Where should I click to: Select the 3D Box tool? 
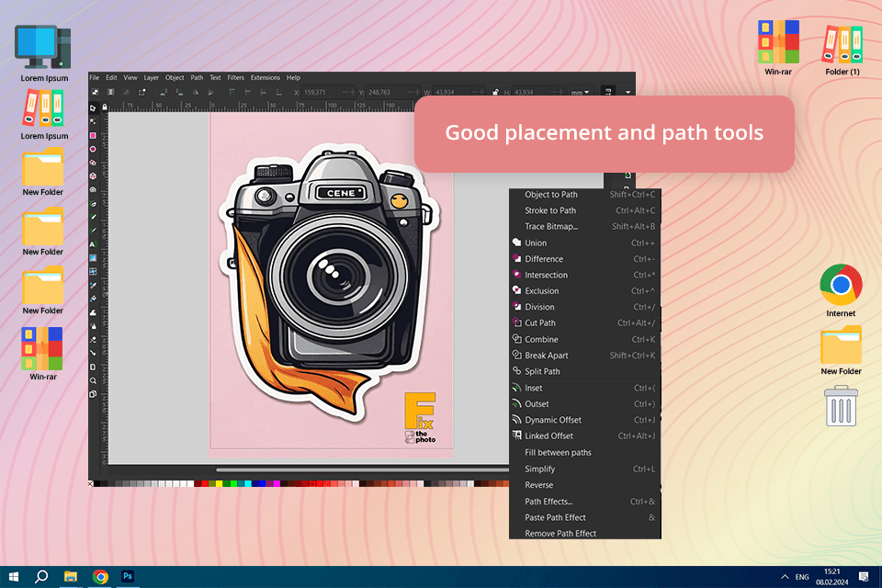pyautogui.click(x=93, y=176)
